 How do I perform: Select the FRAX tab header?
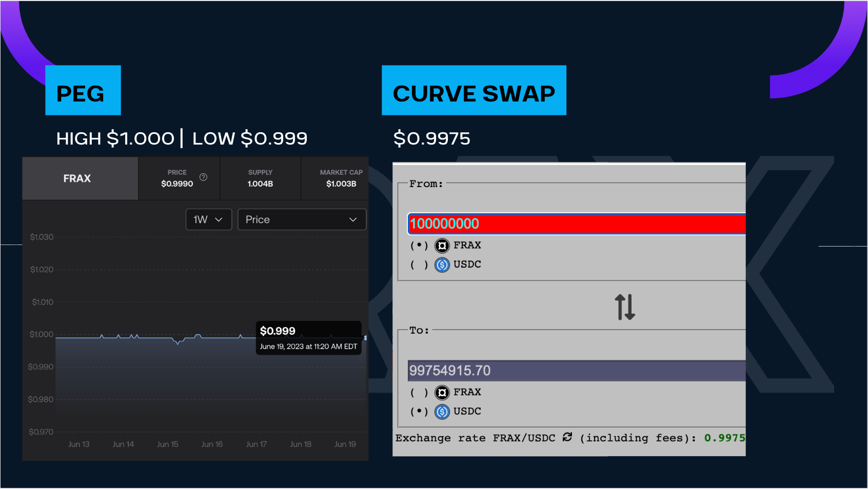pyautogui.click(x=77, y=178)
